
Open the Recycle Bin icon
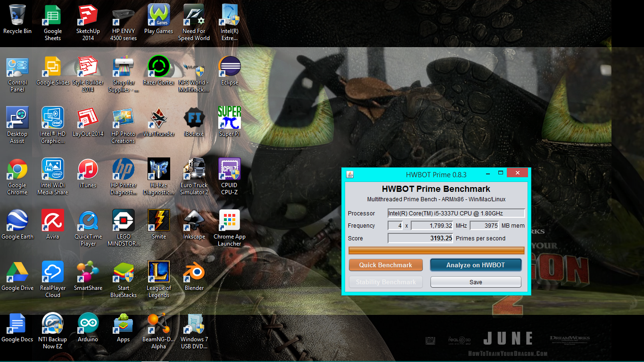tap(17, 15)
